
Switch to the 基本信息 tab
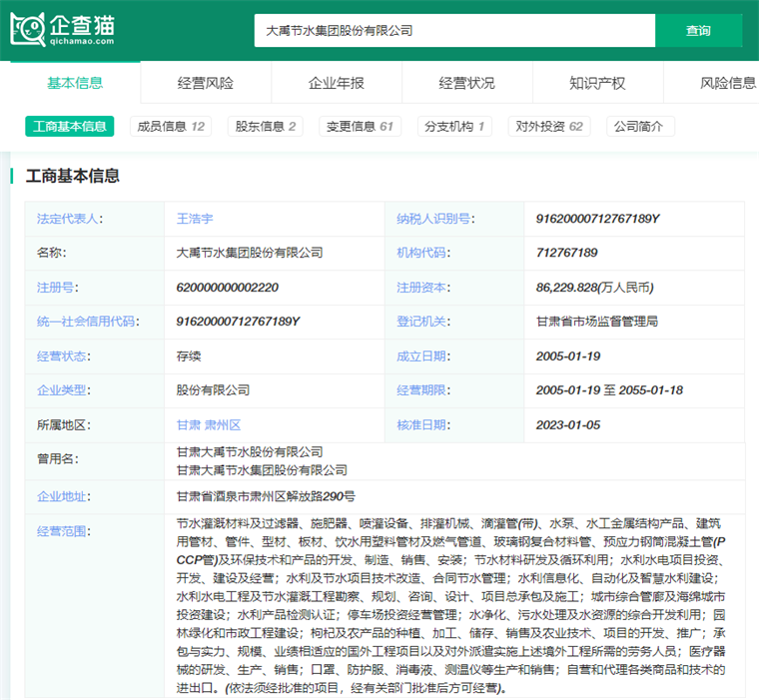(x=75, y=83)
